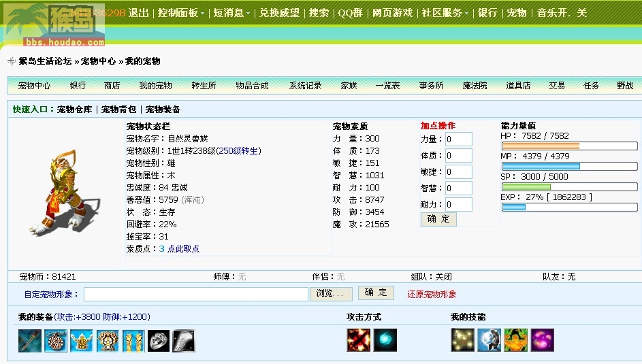Select the golden armor equipment icon
Image resolution: width=642 pixels, height=364 pixels.
pos(108,341)
